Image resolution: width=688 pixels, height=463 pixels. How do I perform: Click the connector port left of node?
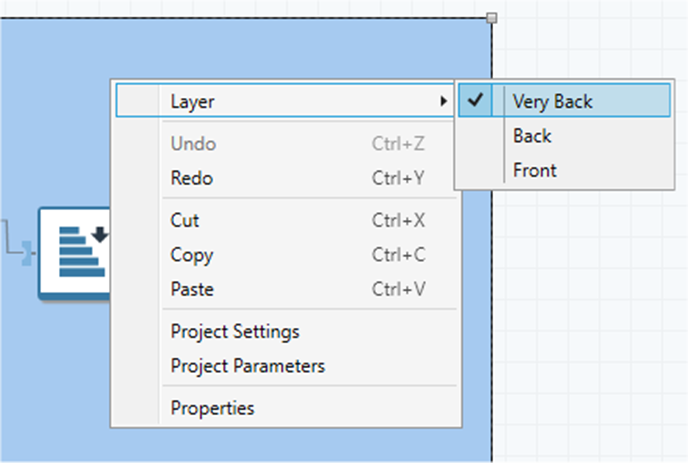click(x=32, y=252)
